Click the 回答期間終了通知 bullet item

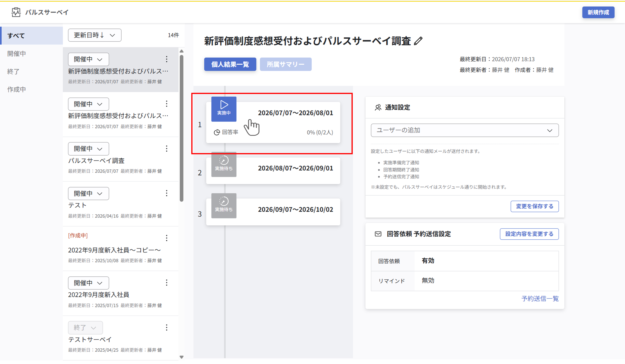[x=401, y=170]
